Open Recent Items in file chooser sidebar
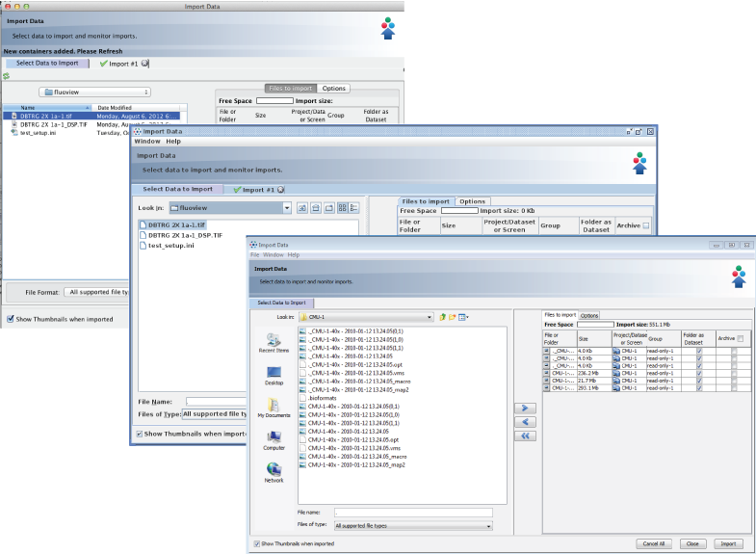The height and width of the screenshot is (554, 756). (x=274, y=343)
